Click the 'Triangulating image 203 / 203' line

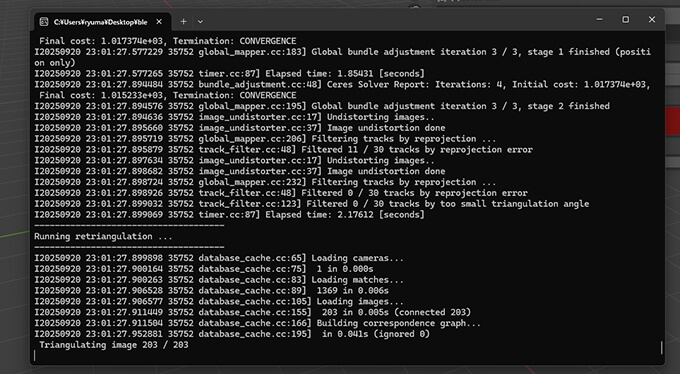(114, 345)
